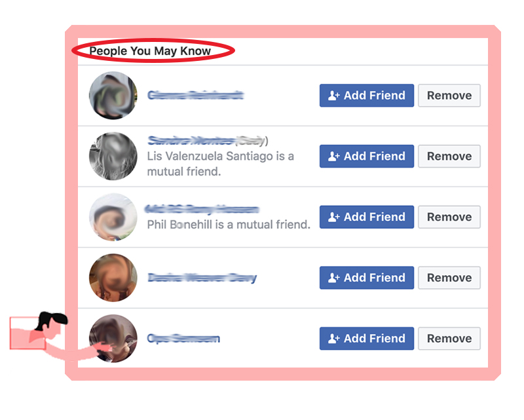Add the last suggested person as friend
Viewport: 524px width, 420px height.
tap(367, 338)
